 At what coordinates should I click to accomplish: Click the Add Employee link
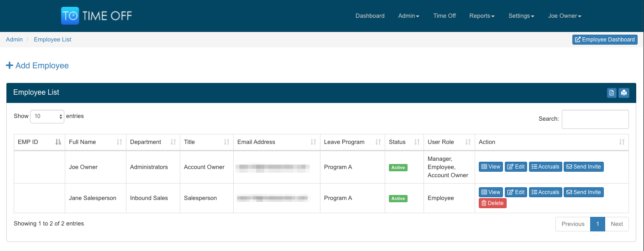coord(37,66)
